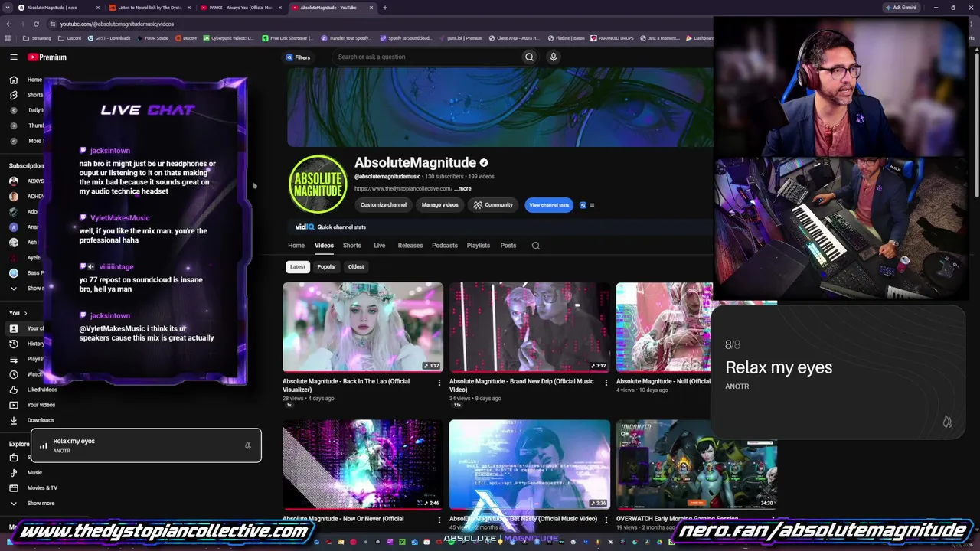Switch to the 'PANKZ – Always You' tab
Viewport: 980px width, 551px height.
click(x=240, y=8)
